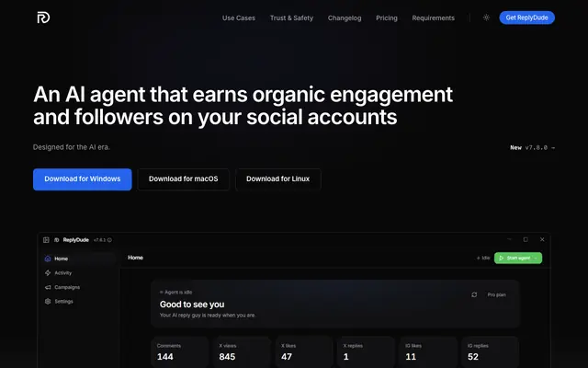Toggle the sidebar panel icon in app window
This screenshot has height=368, width=588.
pos(46,240)
